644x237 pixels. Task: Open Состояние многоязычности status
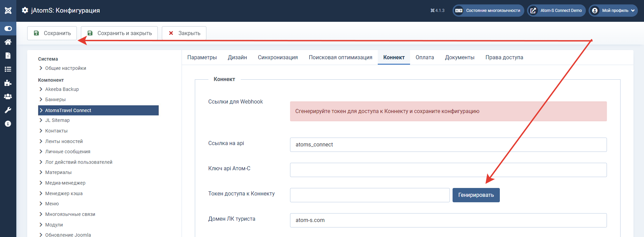tap(488, 11)
